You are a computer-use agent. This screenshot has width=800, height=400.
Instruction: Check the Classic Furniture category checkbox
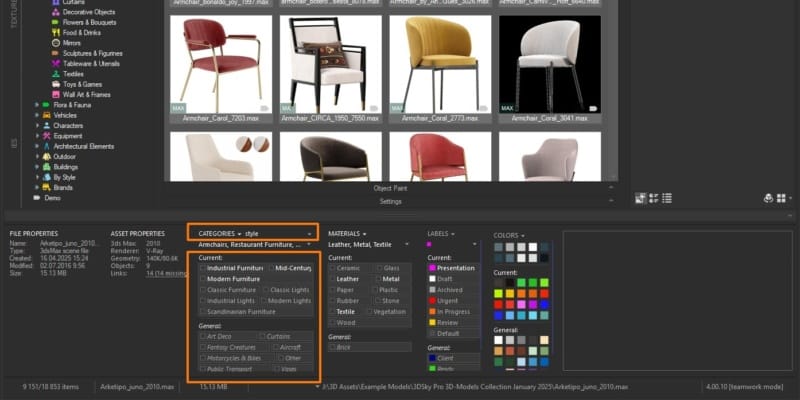tap(203, 290)
